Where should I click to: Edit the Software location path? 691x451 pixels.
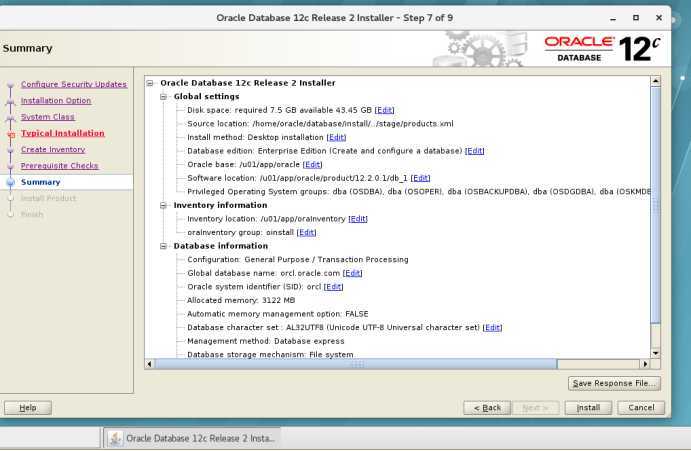tap(420, 178)
